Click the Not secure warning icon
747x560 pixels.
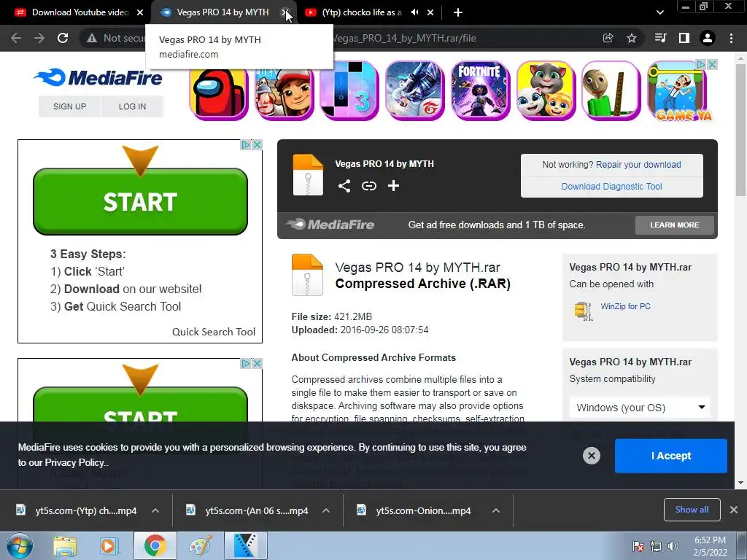[x=91, y=38]
